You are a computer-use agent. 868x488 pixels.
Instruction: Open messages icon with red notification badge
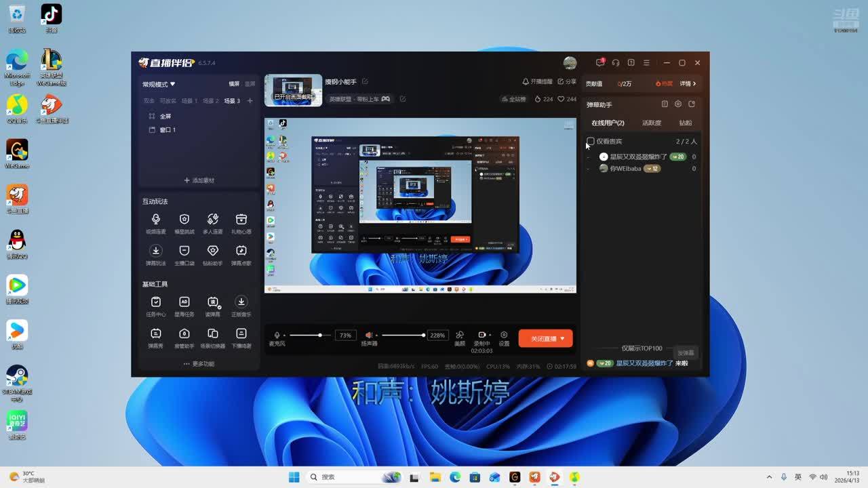pos(600,62)
